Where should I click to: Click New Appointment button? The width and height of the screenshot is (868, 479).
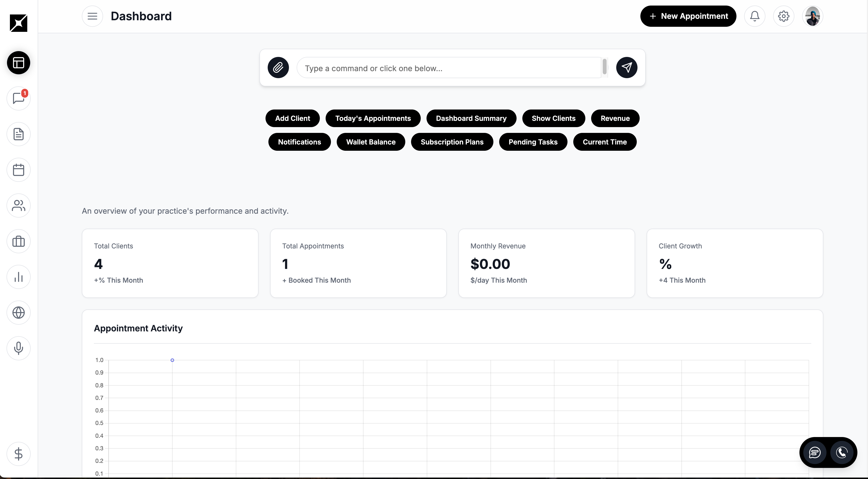pos(688,16)
